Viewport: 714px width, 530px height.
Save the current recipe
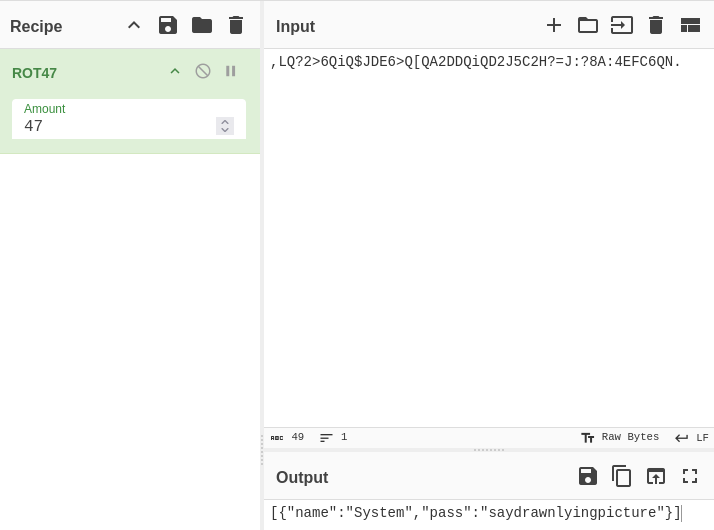[x=168, y=25]
